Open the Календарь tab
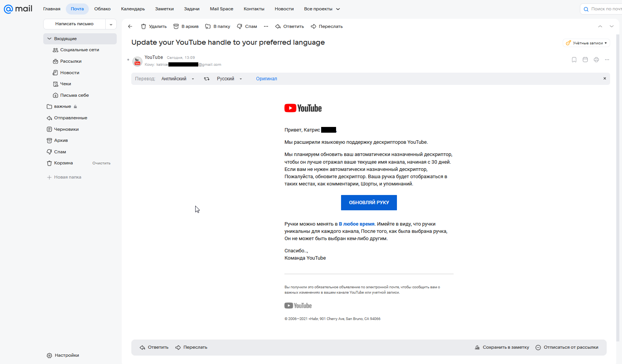The image size is (622, 364). coord(133,9)
